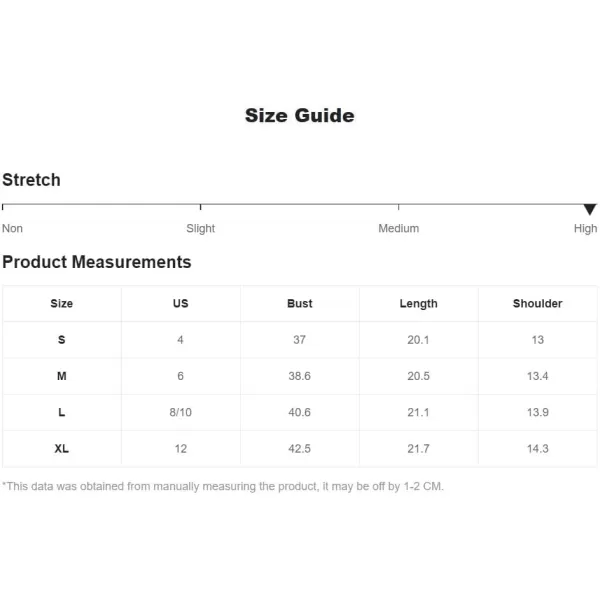Select the XL size row label
Viewport: 600px width, 600px height.
click(x=62, y=448)
